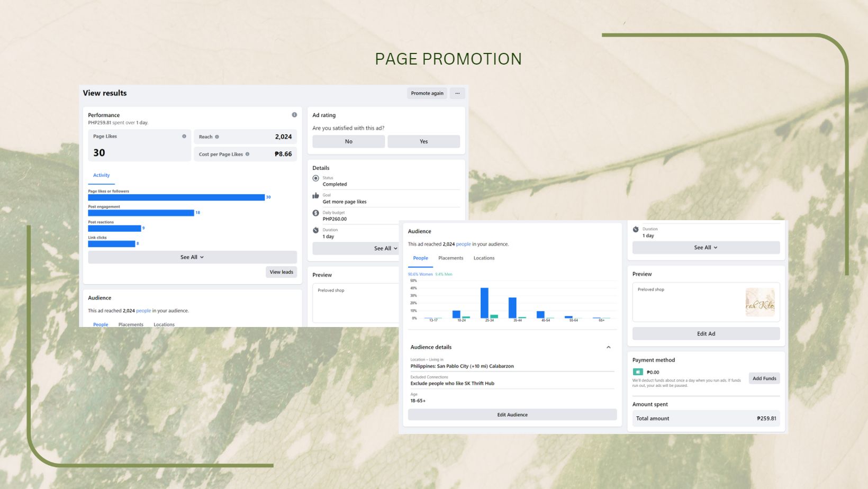The image size is (868, 489).
Task: Click the Page likes or followers bar
Action: [x=176, y=197]
